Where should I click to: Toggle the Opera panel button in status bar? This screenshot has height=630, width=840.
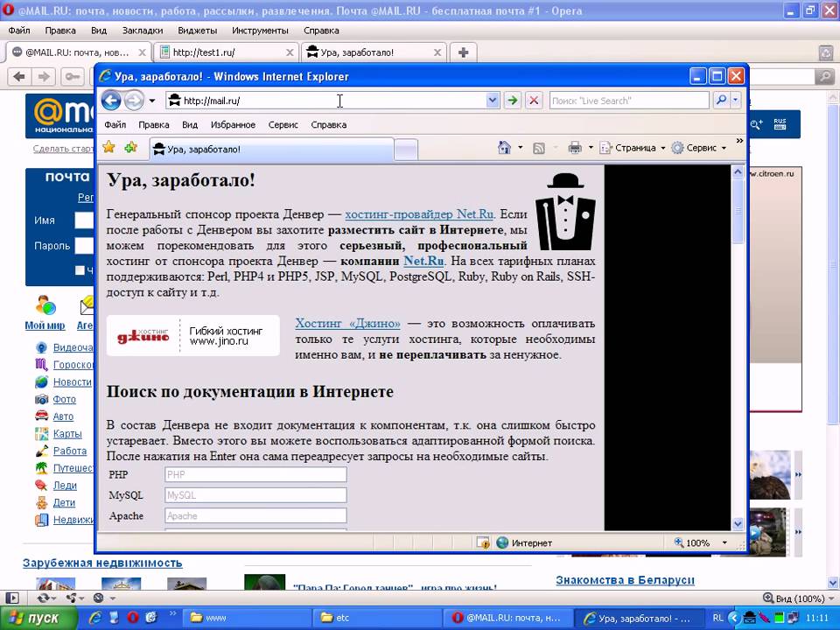tap(11, 598)
